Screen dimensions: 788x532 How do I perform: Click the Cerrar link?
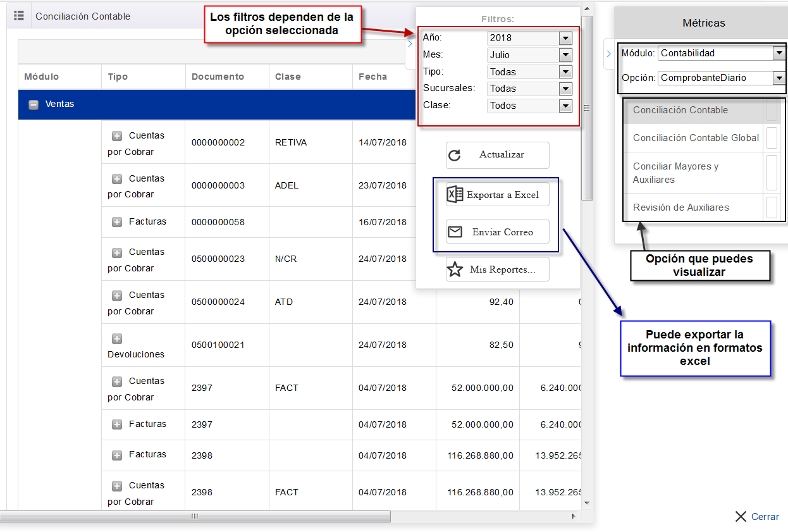[x=765, y=517]
